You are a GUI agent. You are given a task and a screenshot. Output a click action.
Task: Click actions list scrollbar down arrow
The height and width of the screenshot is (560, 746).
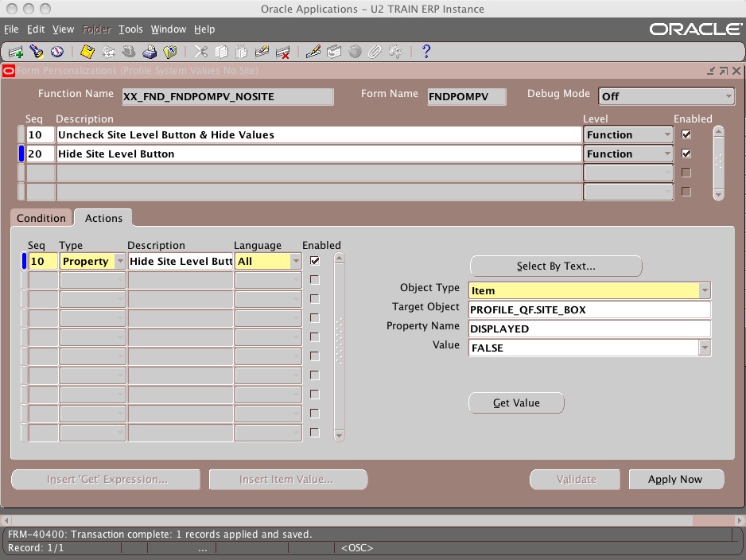(x=339, y=435)
